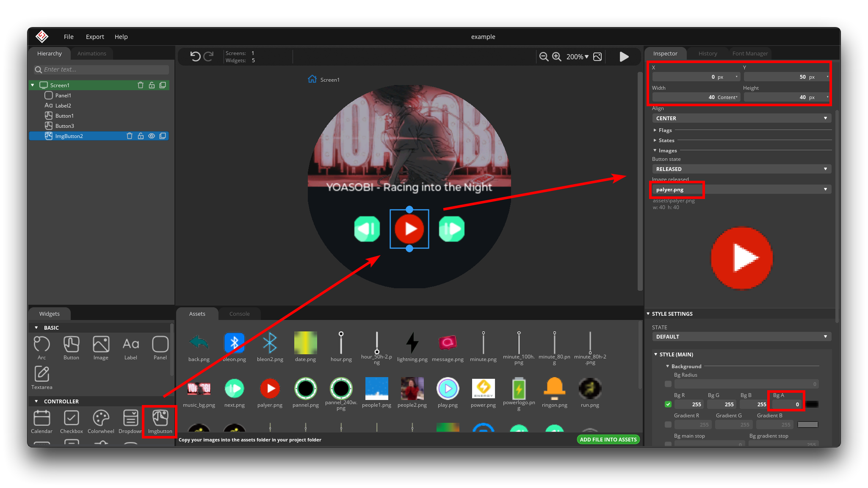Click the Redo arrow in toolbar
This screenshot has width=868, height=488.
click(x=209, y=56)
